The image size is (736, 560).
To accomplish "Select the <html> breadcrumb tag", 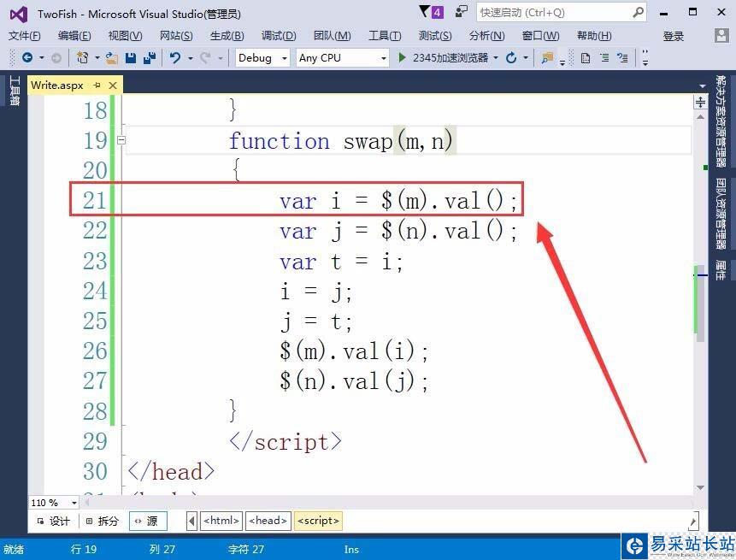I will click(221, 521).
